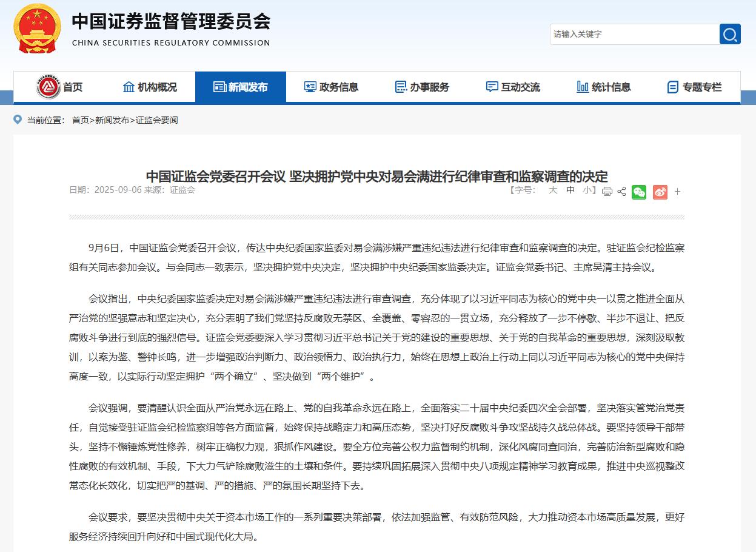Set font size to 中
756x552 pixels.
click(570, 190)
